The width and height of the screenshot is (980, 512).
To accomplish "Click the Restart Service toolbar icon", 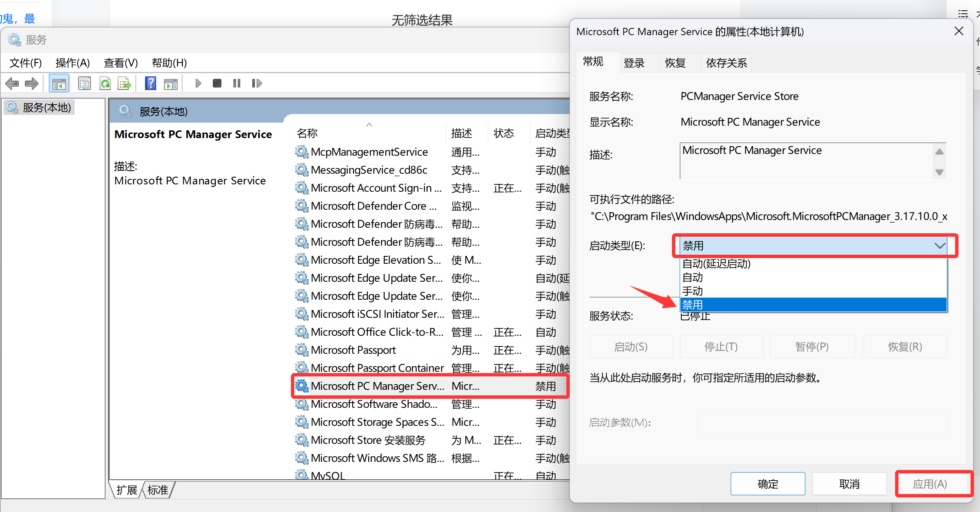I will click(x=257, y=83).
